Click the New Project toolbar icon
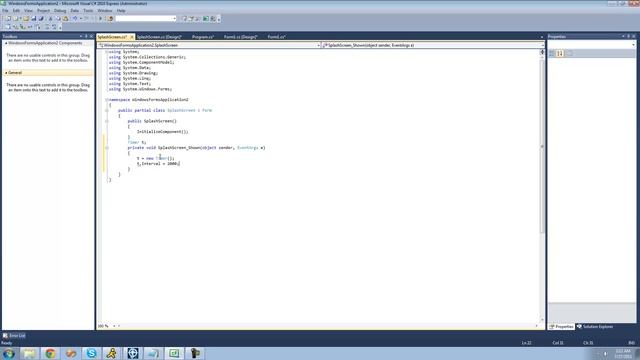 [x=8, y=19]
